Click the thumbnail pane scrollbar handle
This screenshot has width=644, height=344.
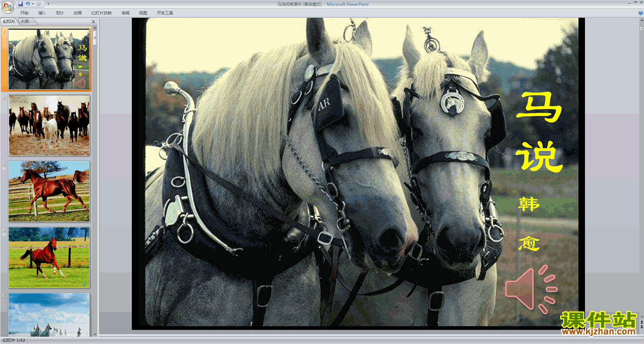pyautogui.click(x=95, y=38)
